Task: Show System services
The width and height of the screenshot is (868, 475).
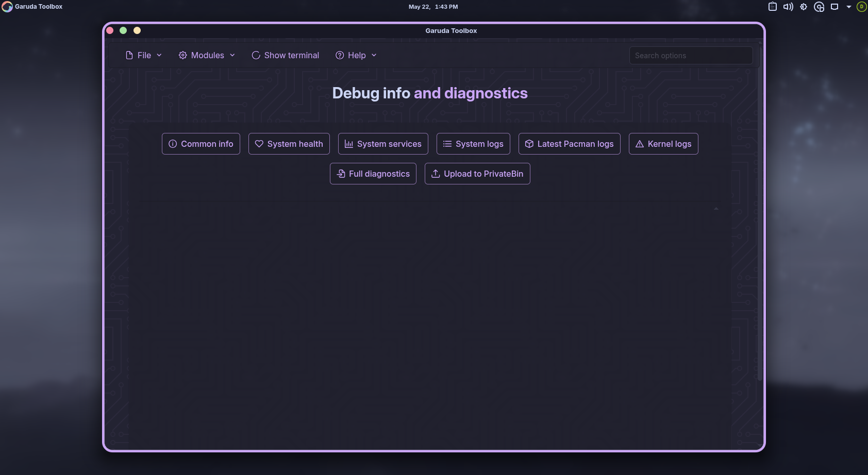Action: pyautogui.click(x=383, y=144)
